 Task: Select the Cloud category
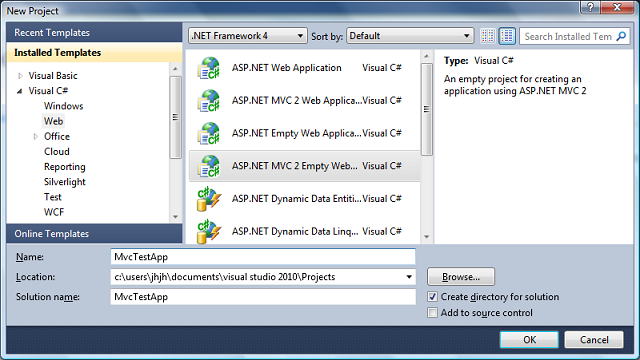(x=57, y=151)
